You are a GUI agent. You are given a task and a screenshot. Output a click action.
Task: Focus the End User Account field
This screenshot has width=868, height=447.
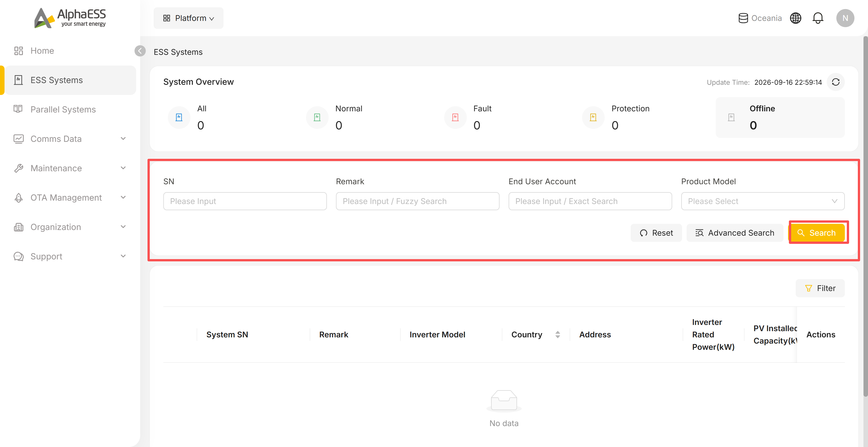click(x=590, y=201)
